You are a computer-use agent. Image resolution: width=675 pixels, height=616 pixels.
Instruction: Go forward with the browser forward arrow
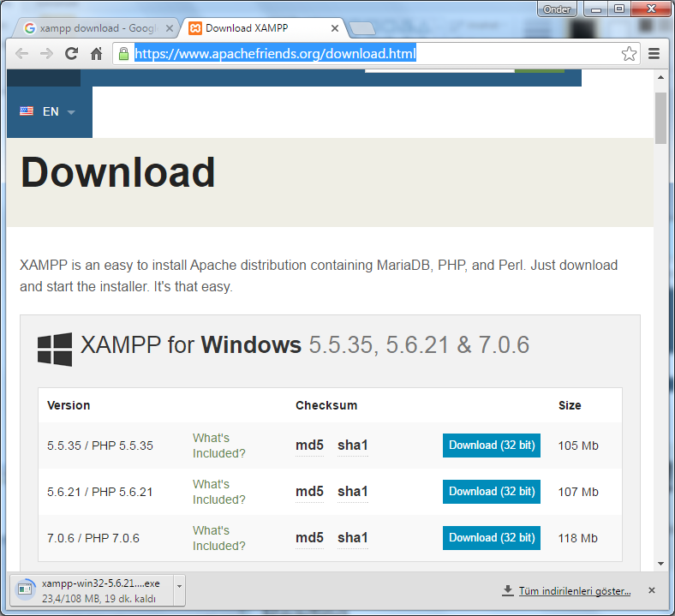[46, 54]
